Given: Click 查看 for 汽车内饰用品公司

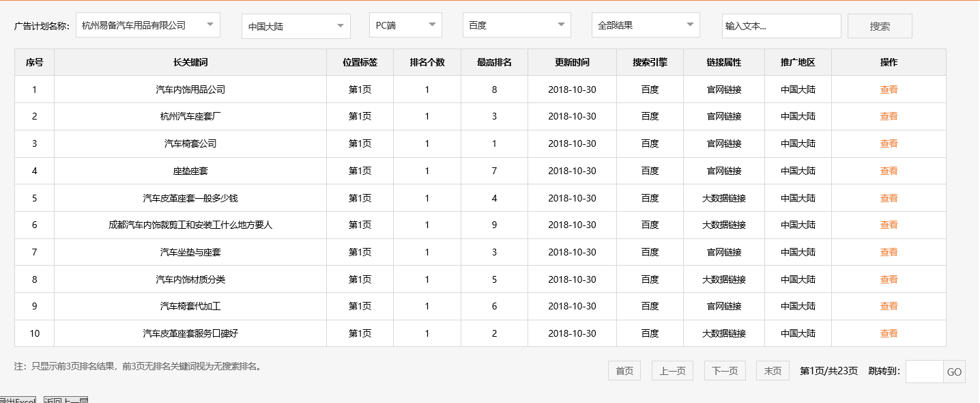Looking at the screenshot, I should click(889, 89).
